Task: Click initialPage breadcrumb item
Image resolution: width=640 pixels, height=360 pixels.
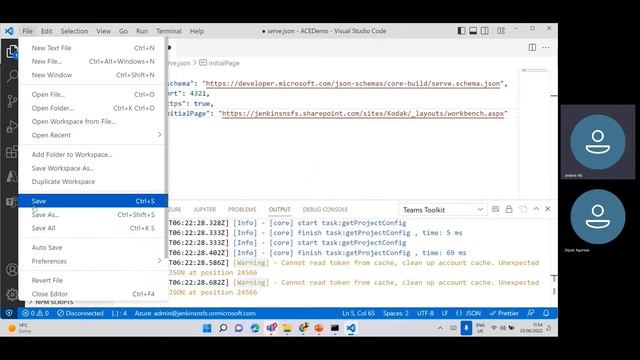Action: (219, 63)
